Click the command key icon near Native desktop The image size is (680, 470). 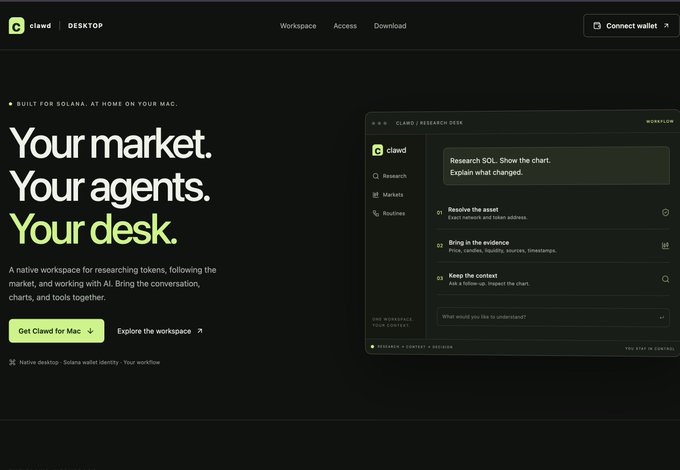coord(12,362)
